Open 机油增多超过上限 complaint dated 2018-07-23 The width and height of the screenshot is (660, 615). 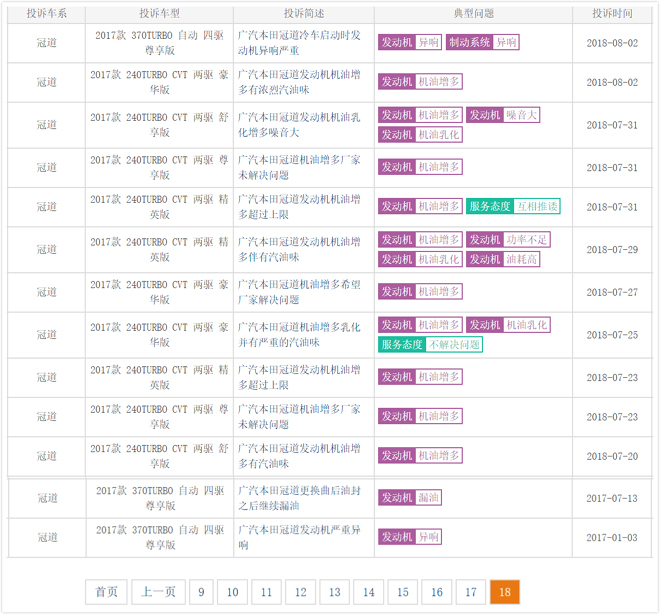pos(299,378)
